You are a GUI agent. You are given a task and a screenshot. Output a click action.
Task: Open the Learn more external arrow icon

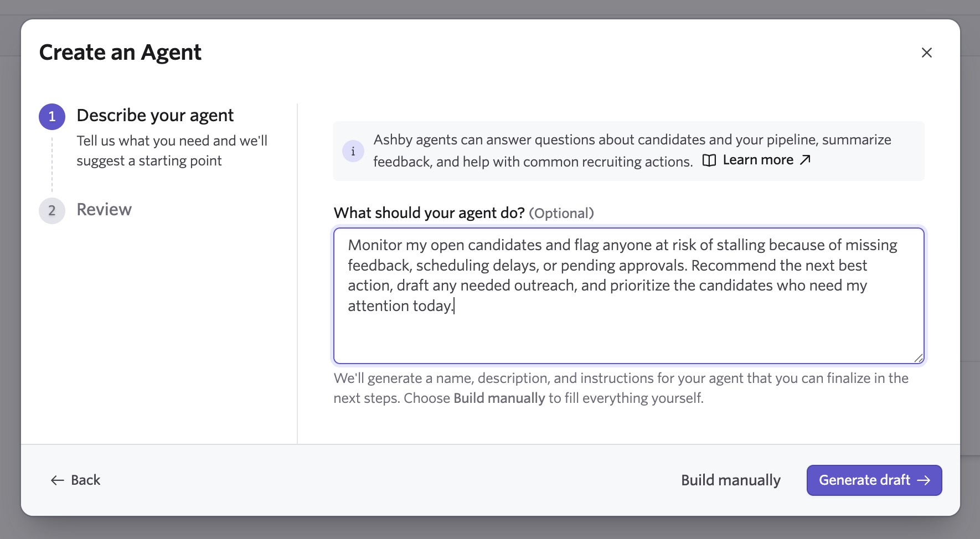click(x=806, y=160)
